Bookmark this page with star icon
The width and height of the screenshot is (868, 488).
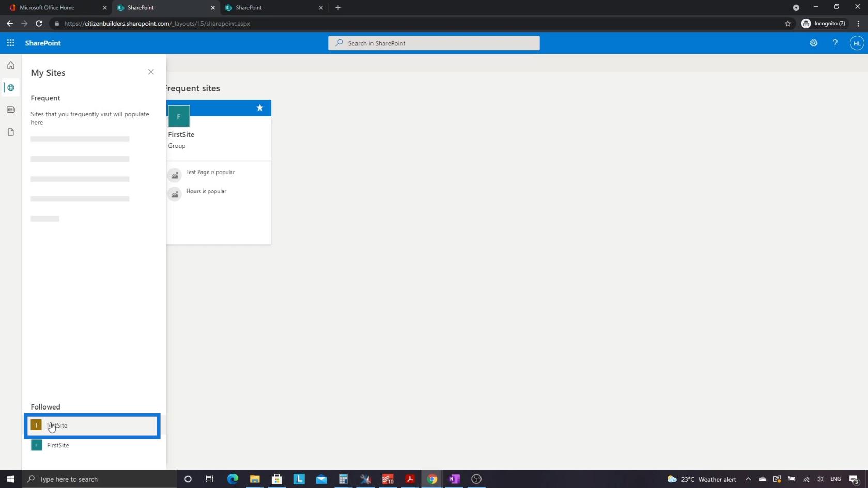point(788,23)
